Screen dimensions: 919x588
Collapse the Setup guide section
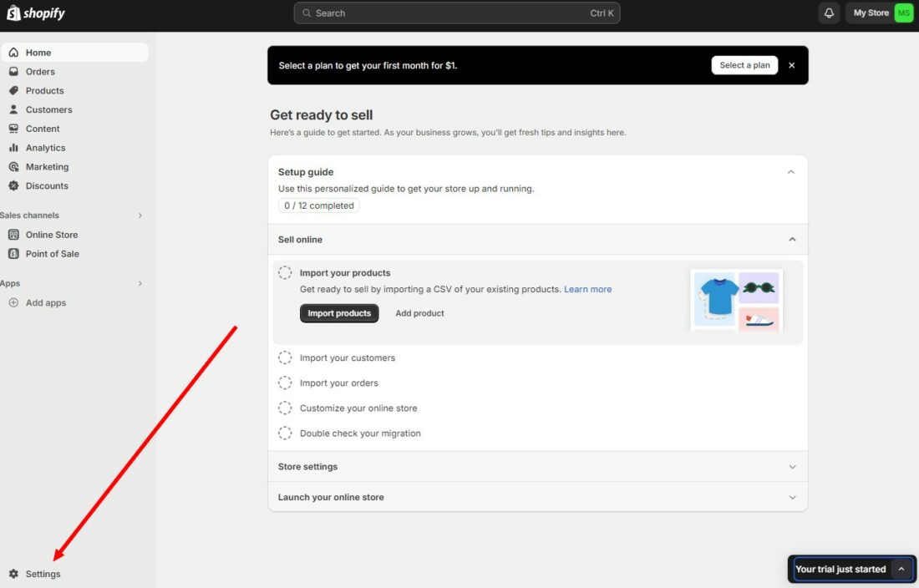(x=791, y=171)
